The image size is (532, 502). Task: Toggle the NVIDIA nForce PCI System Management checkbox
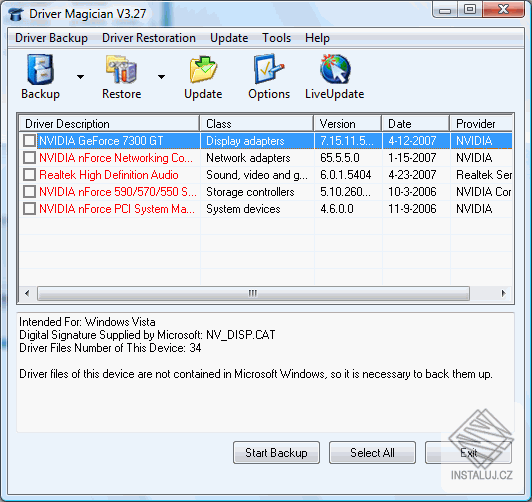click(30, 209)
